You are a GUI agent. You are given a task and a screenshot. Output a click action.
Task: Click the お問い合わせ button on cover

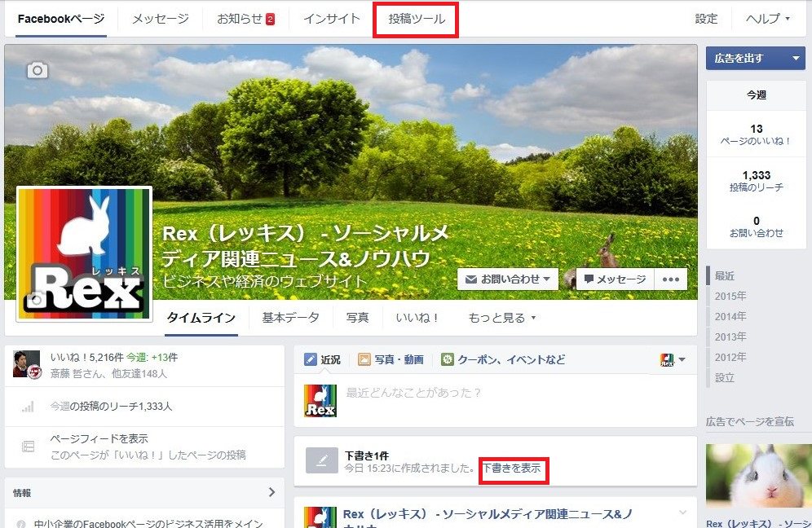(508, 279)
